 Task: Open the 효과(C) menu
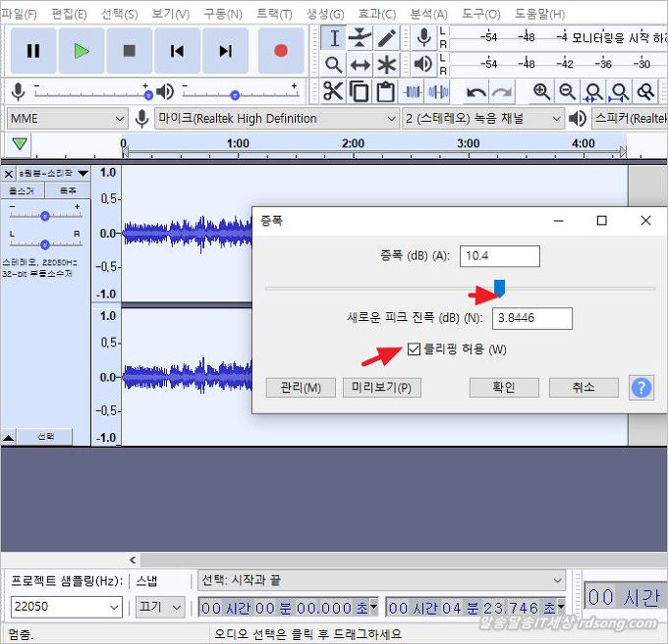point(377,14)
